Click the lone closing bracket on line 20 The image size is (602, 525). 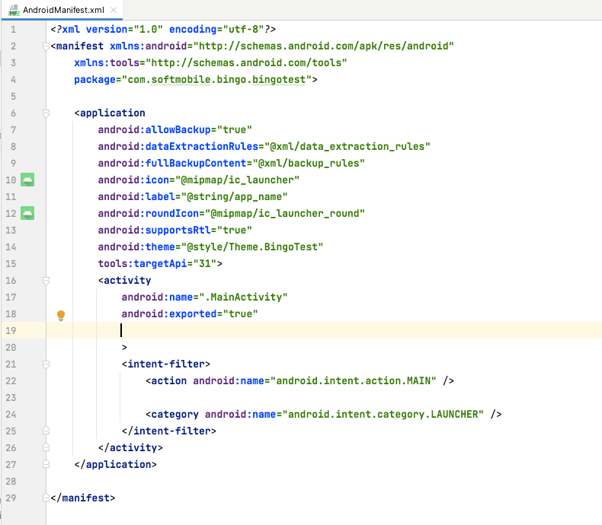(124, 348)
